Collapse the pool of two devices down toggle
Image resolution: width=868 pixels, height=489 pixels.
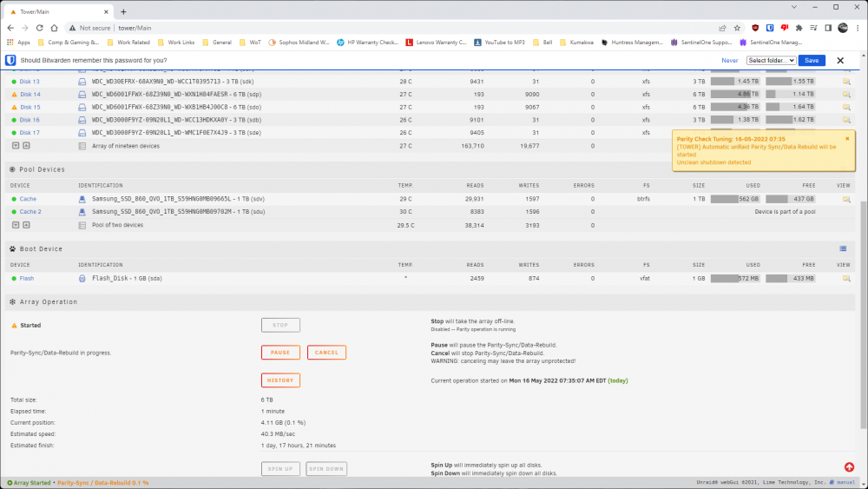16,225
